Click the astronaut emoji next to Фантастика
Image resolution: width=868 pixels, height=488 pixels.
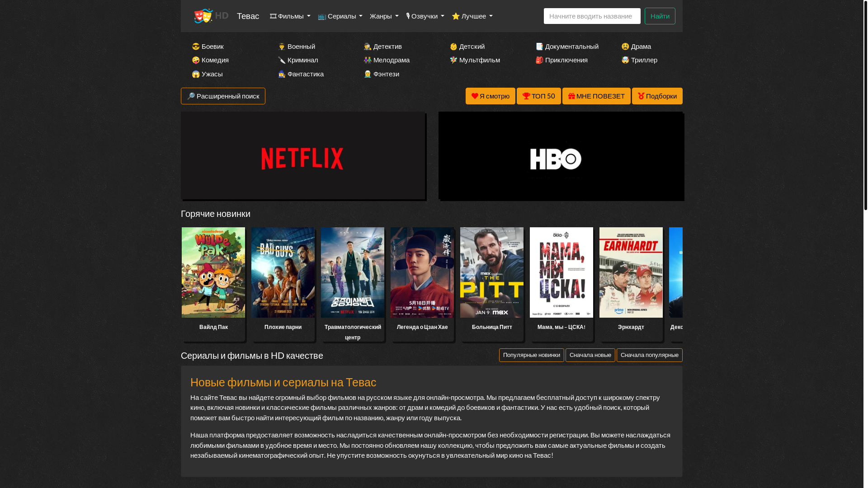pyautogui.click(x=282, y=74)
